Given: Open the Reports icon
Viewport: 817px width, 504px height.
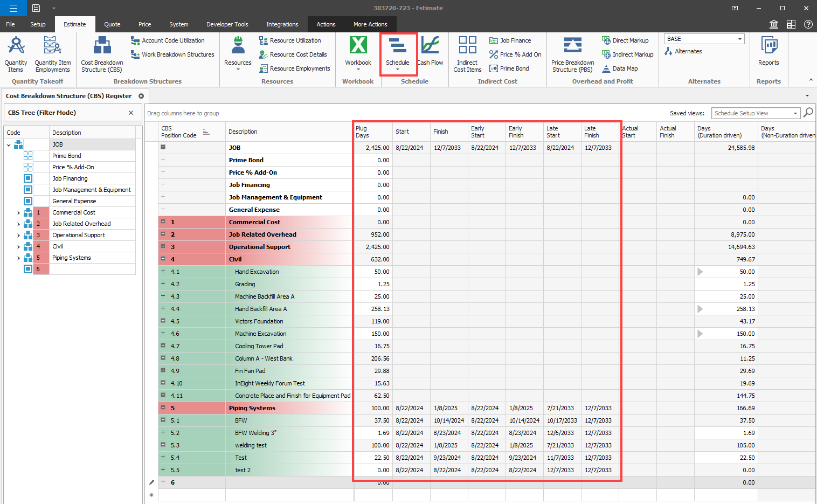Looking at the screenshot, I should click(x=768, y=46).
